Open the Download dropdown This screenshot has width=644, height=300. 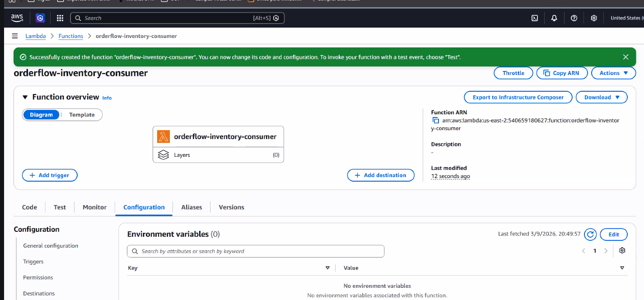(602, 97)
